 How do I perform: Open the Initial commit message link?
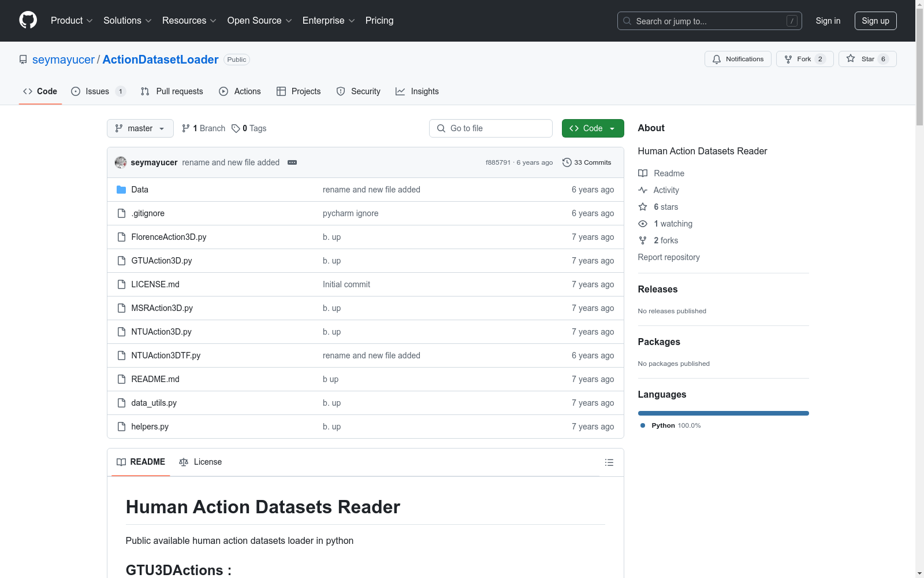point(346,284)
